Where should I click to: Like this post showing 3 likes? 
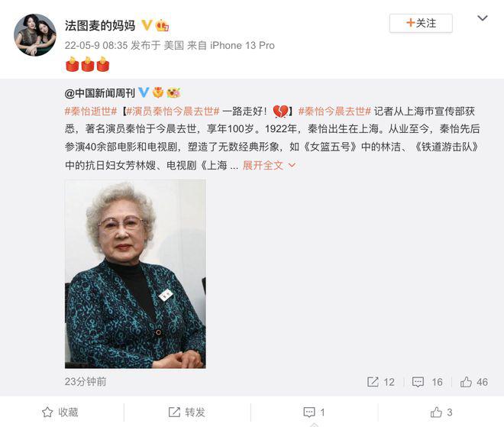(x=441, y=412)
